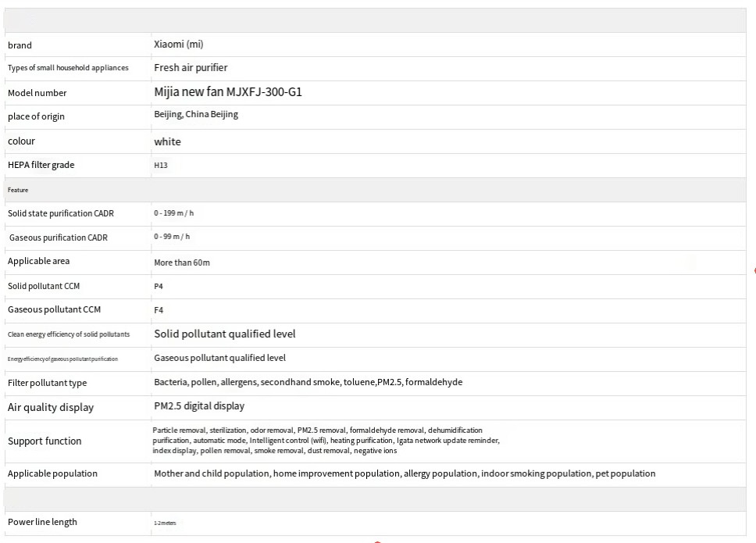This screenshot has width=756, height=543.
Task: Click the Power line length label
Action: coord(42,522)
